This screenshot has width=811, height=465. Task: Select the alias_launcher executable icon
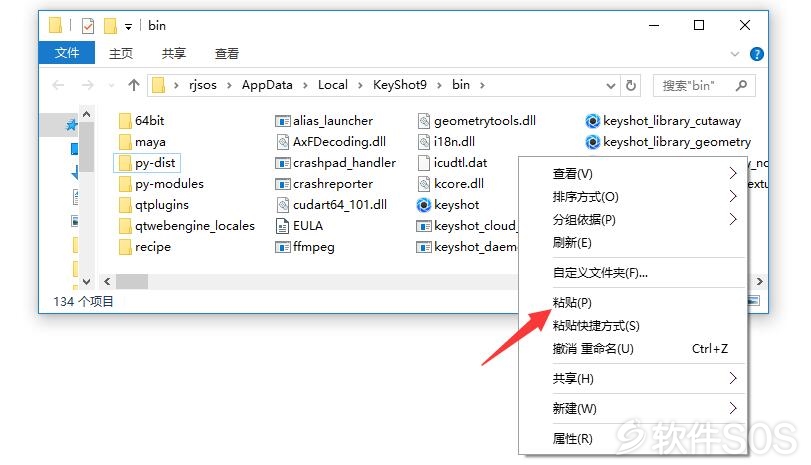click(x=282, y=121)
